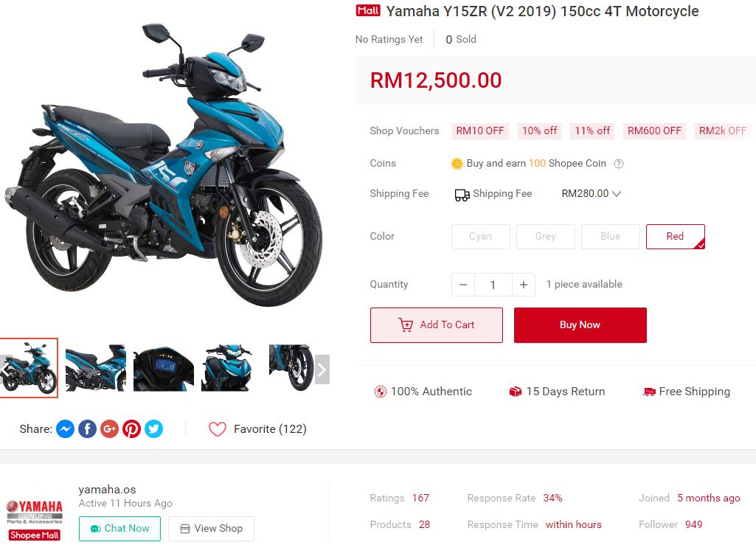The height and width of the screenshot is (545, 756).
Task: Click the Buy Now button
Action: 580,325
